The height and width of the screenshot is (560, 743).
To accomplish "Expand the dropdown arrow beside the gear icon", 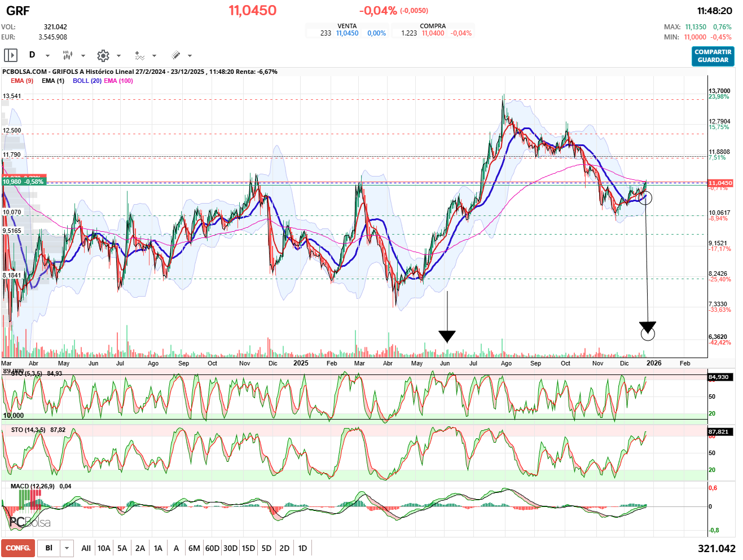I will [x=118, y=56].
